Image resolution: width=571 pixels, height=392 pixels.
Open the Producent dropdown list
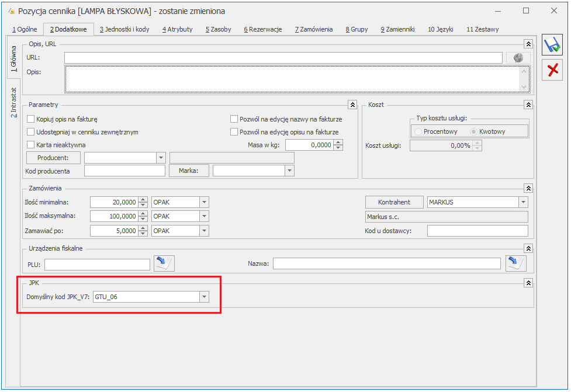click(161, 158)
